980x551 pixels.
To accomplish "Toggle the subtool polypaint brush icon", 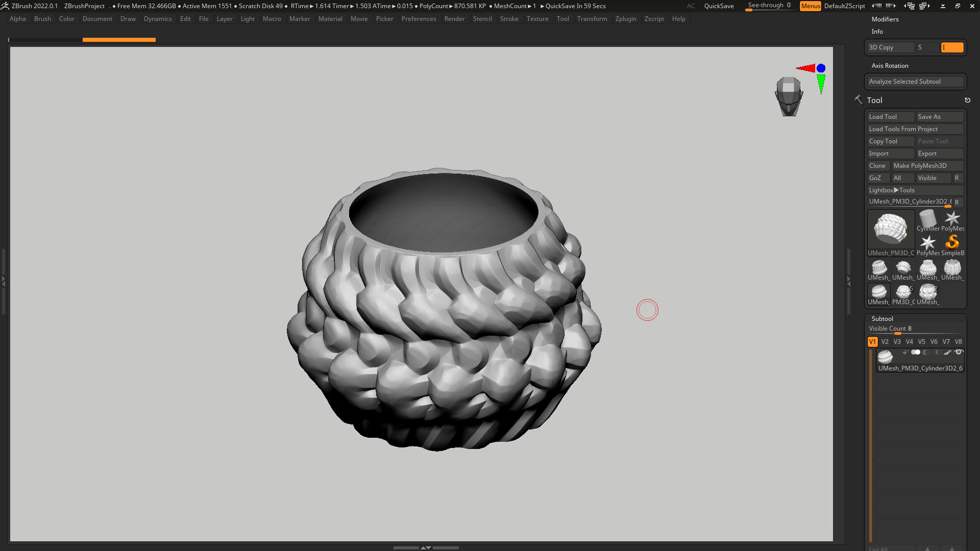I will [x=947, y=352].
